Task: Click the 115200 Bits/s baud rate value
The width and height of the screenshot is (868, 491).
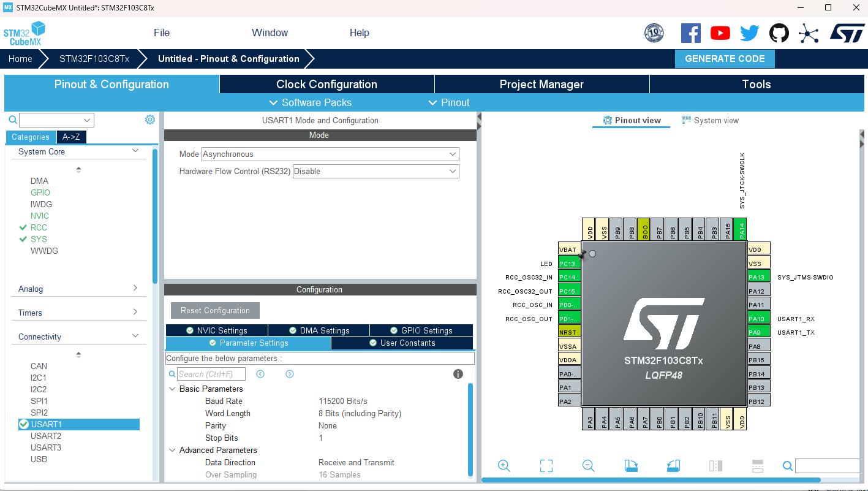Action: (343, 401)
